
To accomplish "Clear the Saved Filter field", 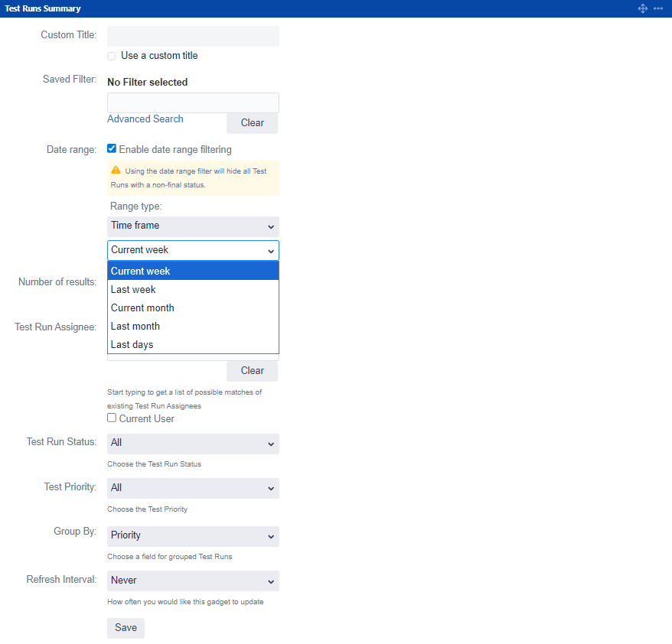I will tap(252, 123).
